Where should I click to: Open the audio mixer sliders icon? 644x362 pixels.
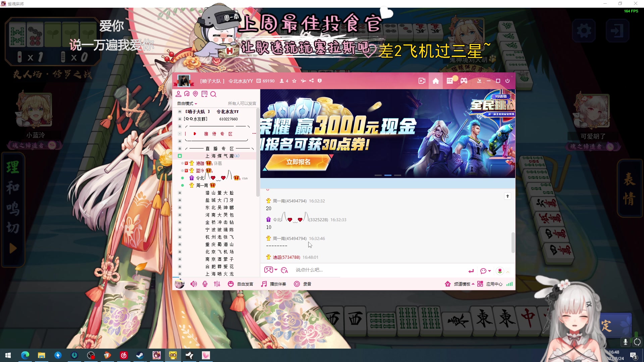point(217,284)
